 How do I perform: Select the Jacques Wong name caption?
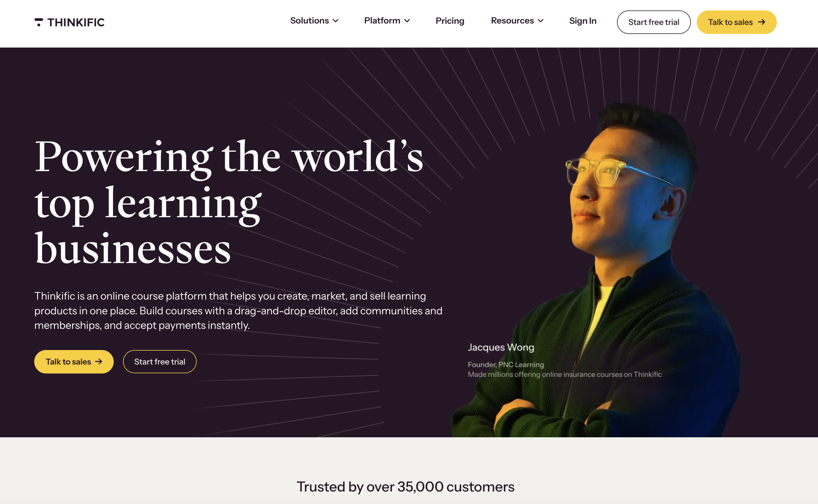tap(501, 347)
